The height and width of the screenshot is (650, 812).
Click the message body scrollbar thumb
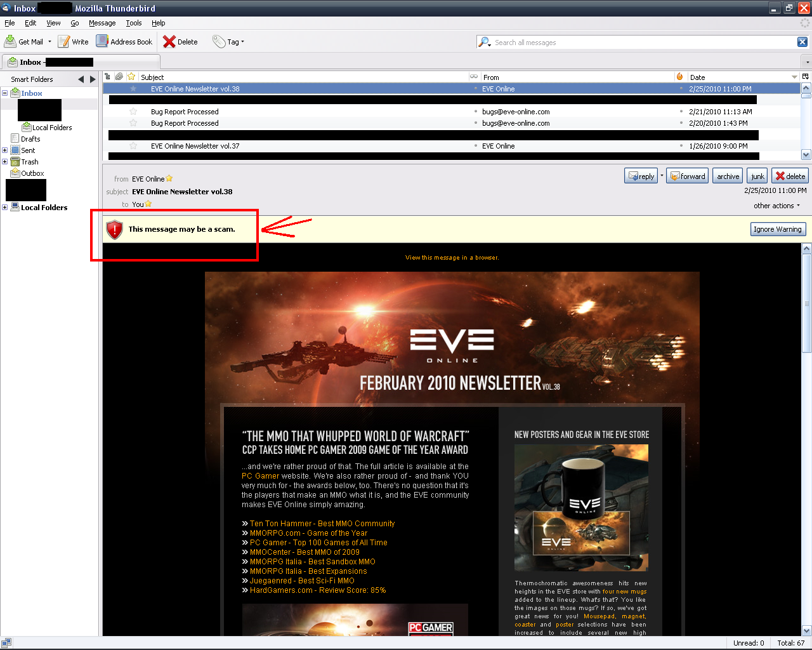coord(807,303)
